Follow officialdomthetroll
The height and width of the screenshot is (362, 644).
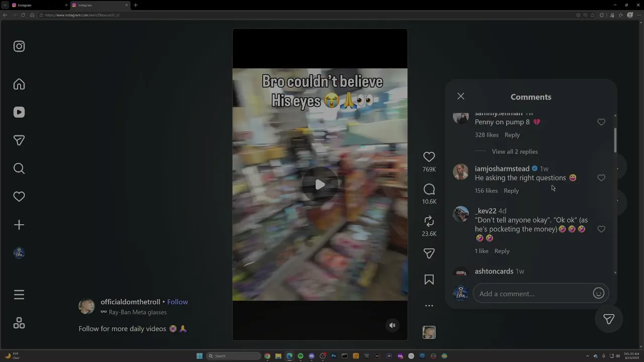point(178,302)
